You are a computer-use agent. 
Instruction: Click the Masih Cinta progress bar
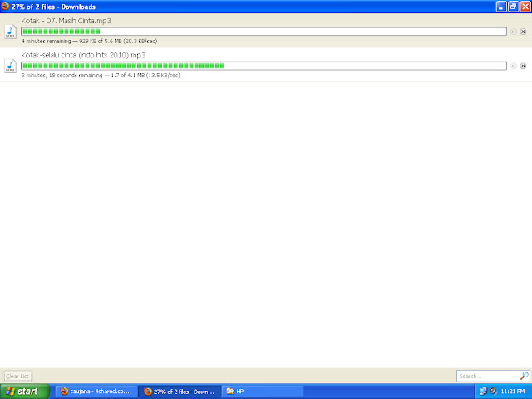(264, 32)
